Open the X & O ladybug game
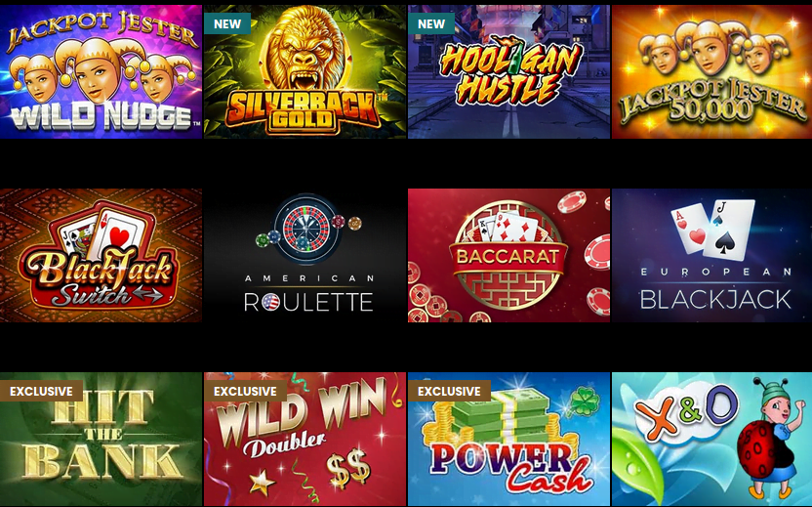The width and height of the screenshot is (812, 507). (x=712, y=439)
